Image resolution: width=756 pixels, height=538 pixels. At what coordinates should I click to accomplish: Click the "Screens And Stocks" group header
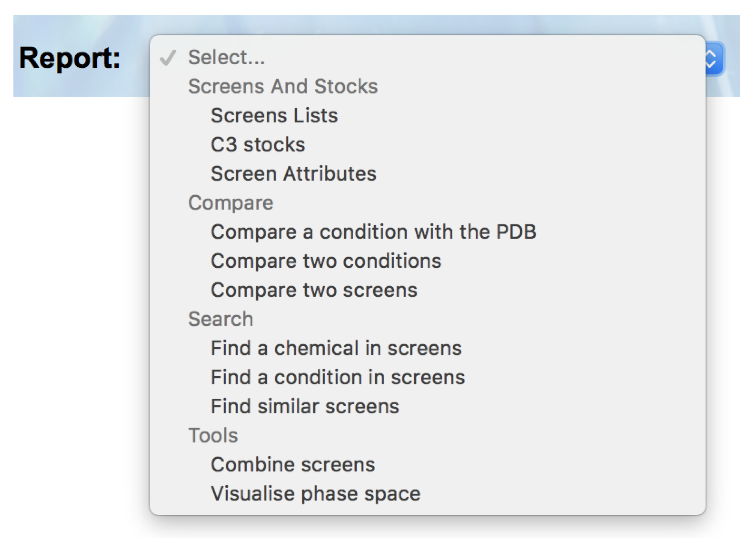pyautogui.click(x=283, y=86)
